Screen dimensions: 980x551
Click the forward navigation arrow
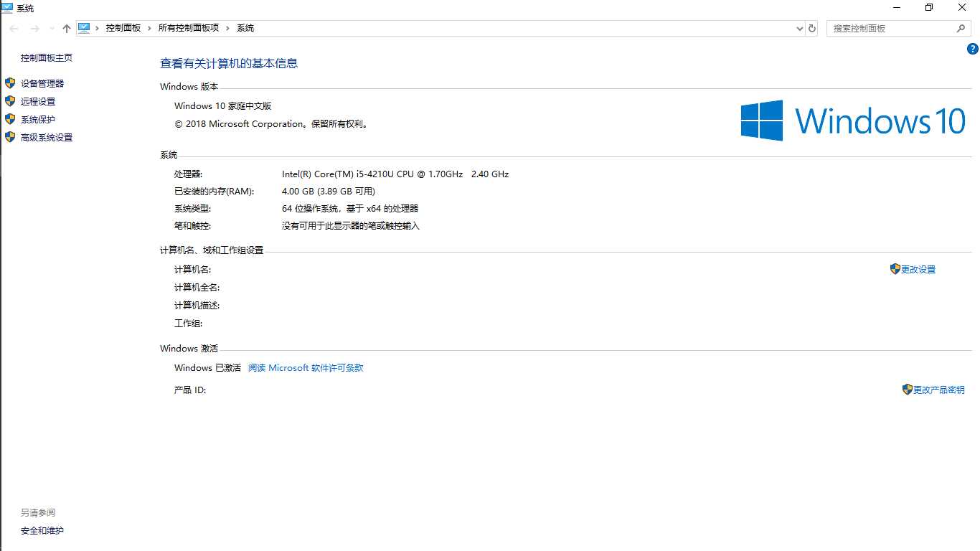pos(34,28)
